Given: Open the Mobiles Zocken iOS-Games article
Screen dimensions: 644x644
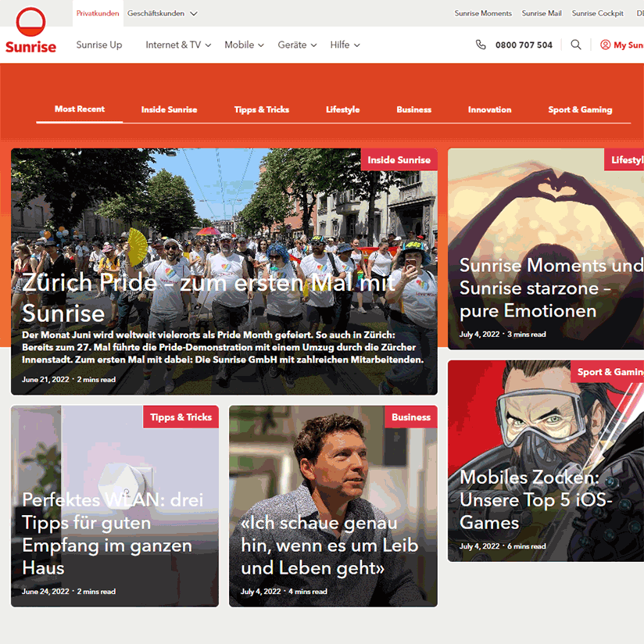Looking at the screenshot, I should pos(546,461).
